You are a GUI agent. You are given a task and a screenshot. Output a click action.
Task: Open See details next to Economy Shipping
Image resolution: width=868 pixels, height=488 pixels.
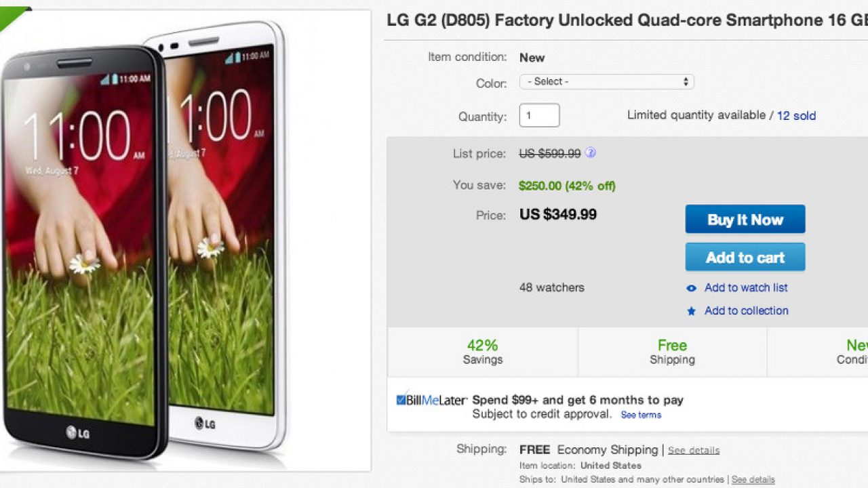(x=693, y=450)
